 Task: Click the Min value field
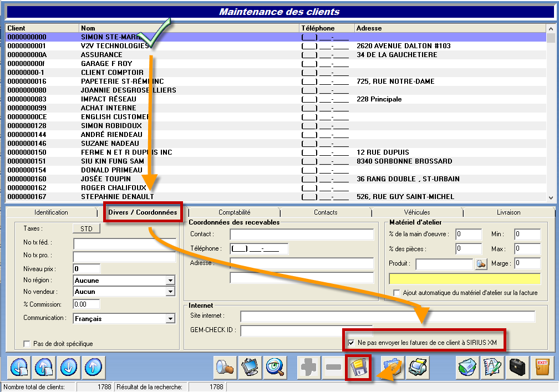[527, 235]
